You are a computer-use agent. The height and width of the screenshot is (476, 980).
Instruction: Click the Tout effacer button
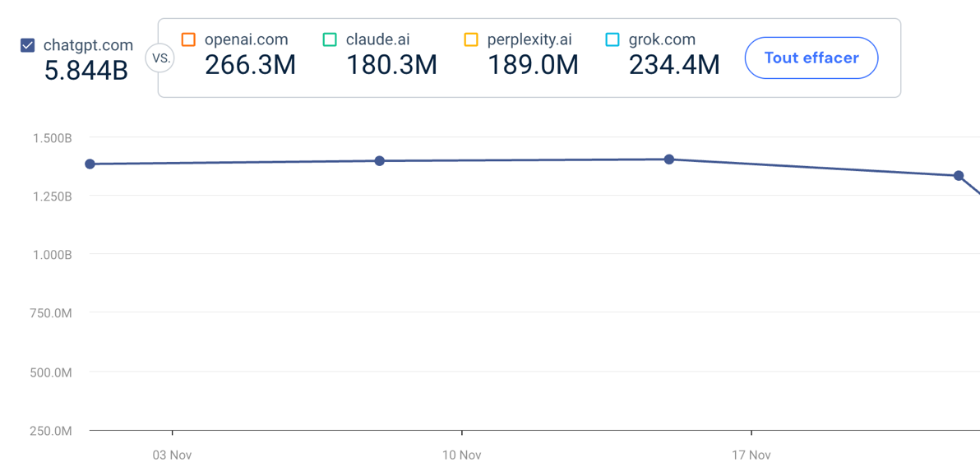(811, 58)
